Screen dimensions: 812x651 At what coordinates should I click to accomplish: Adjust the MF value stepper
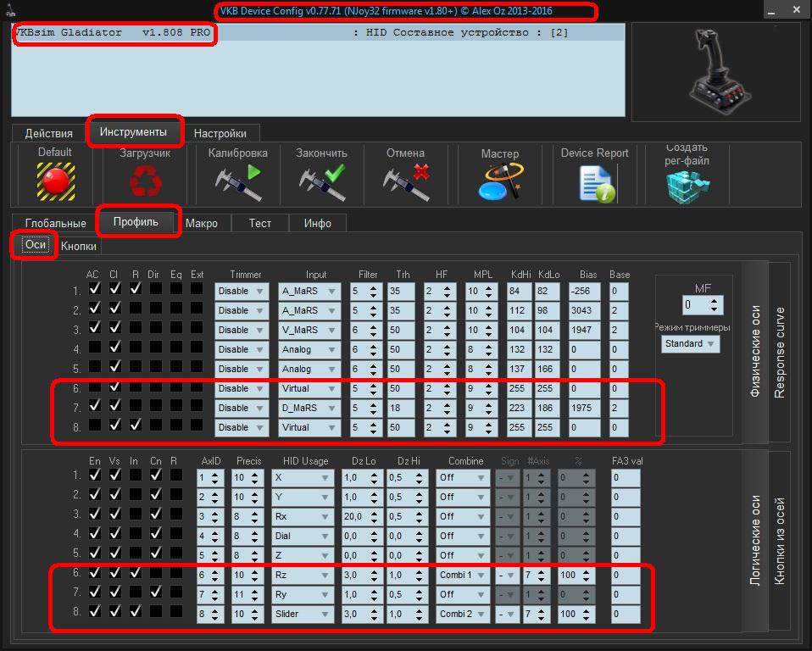point(715,305)
